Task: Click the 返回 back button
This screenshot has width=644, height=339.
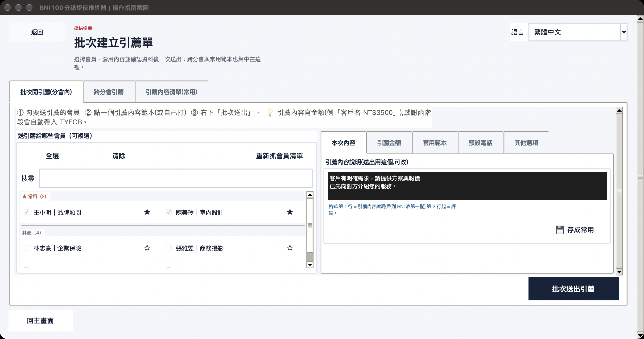Action: click(x=37, y=32)
